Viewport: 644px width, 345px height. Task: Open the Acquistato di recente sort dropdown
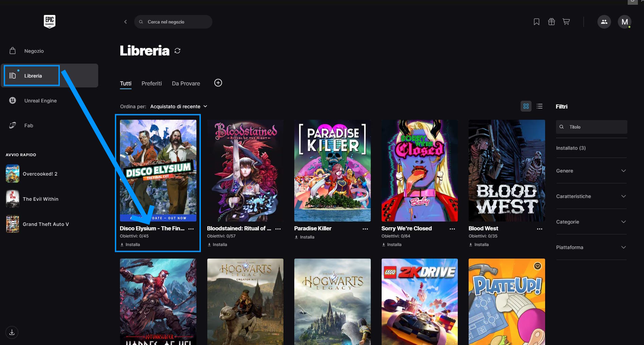[178, 106]
